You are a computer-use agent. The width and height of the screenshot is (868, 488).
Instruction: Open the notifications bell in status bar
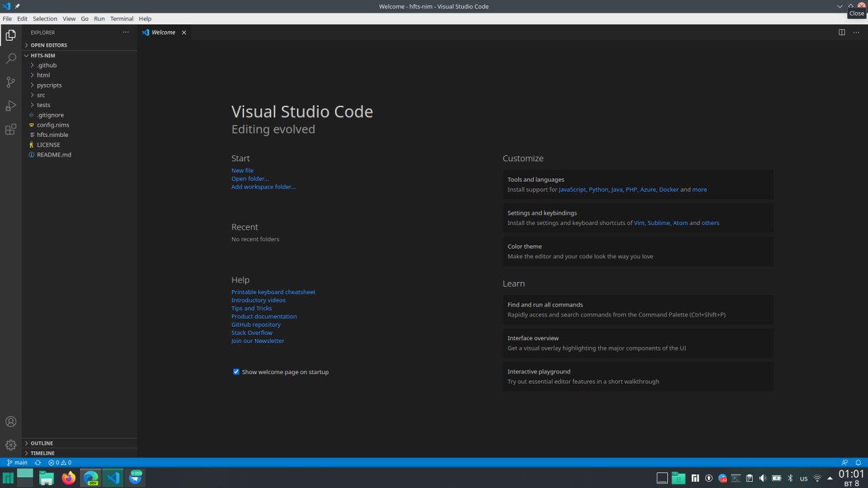coord(859,462)
